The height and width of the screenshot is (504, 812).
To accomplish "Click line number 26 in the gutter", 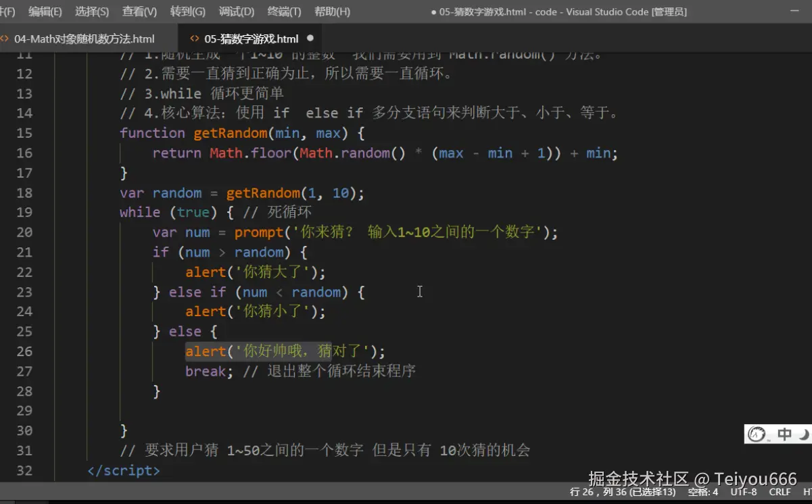I will point(24,351).
